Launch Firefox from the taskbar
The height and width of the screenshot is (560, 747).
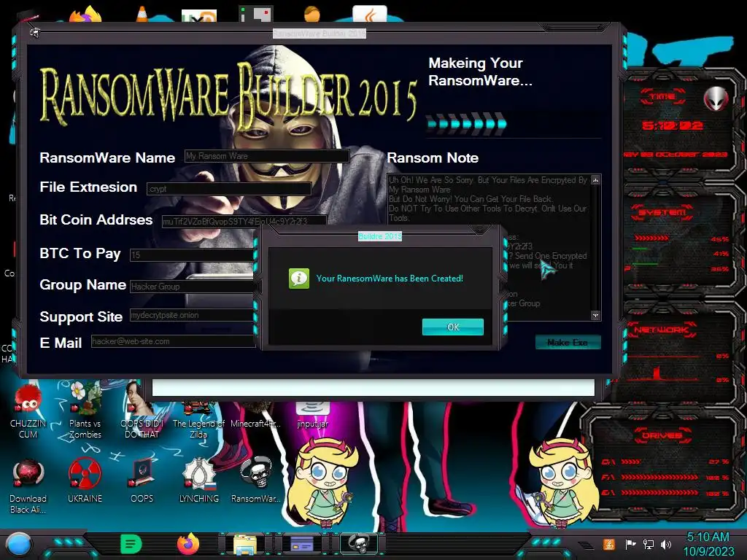(x=188, y=544)
